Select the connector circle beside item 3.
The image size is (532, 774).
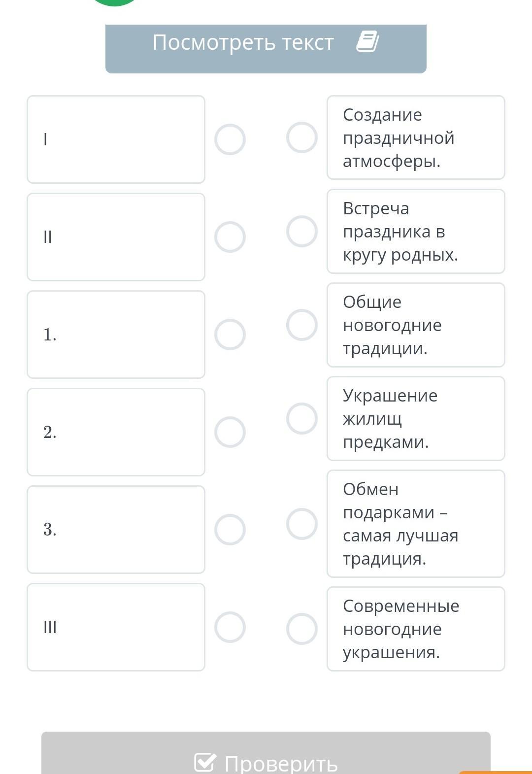coord(230,530)
